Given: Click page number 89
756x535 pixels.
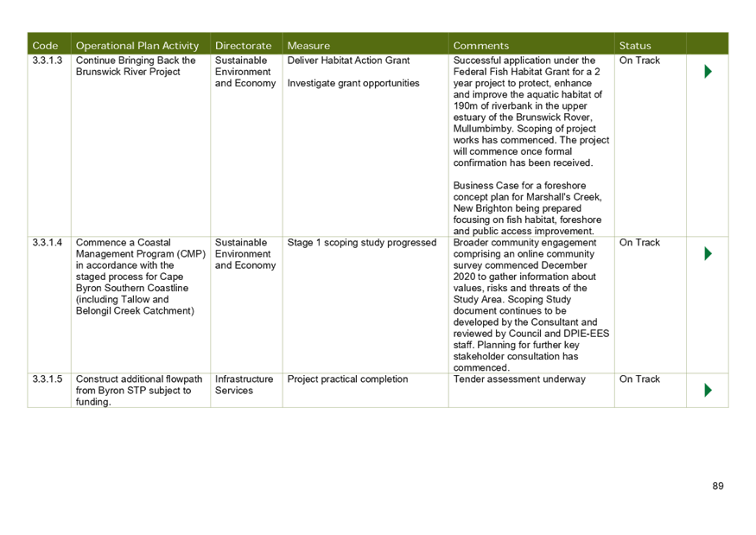Looking at the screenshot, I should coord(718,487).
